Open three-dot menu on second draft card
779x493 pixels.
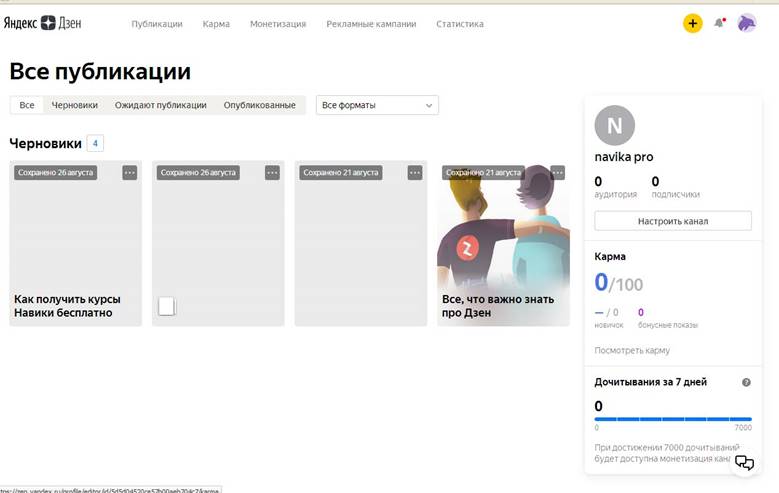point(272,173)
